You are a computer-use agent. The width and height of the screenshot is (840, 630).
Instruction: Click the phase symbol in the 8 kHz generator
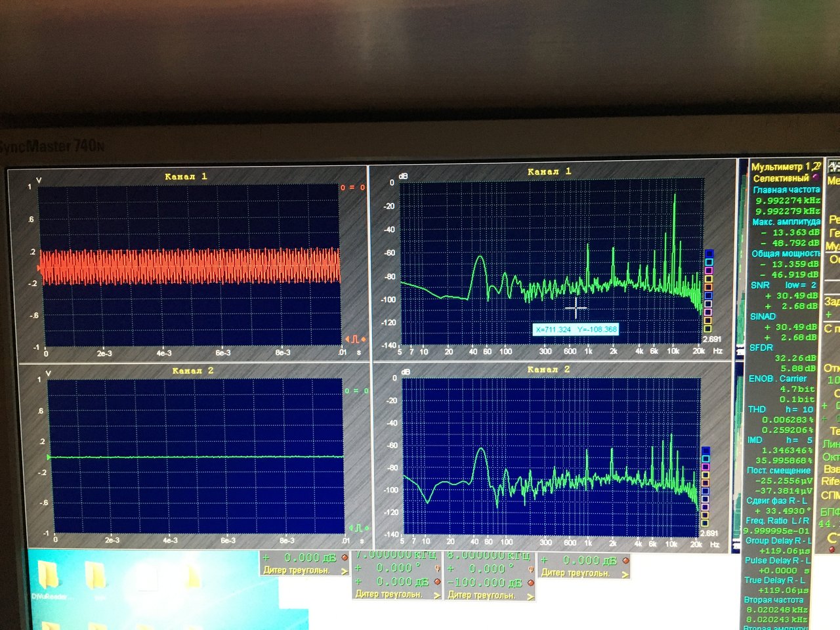point(531,569)
